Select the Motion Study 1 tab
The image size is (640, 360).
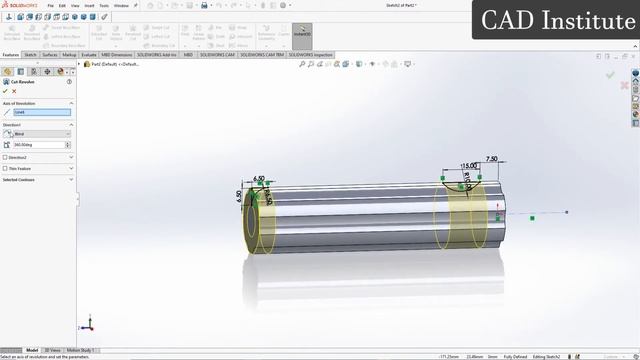[x=80, y=350]
